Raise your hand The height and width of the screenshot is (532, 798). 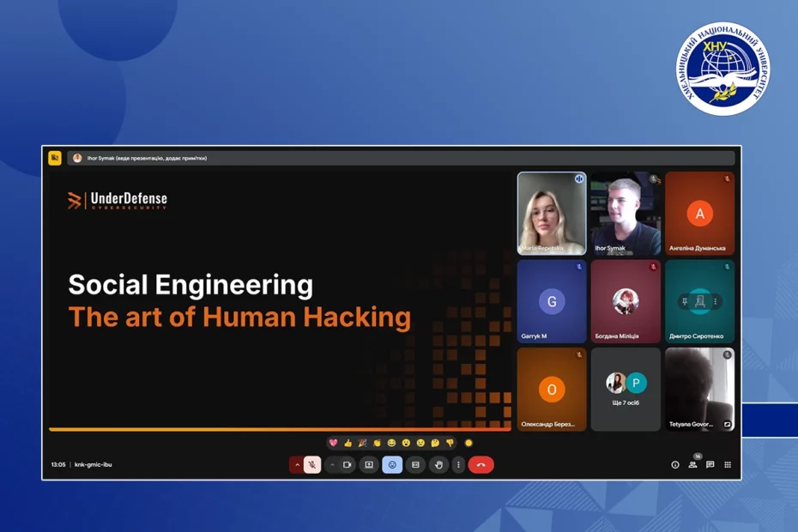click(438, 465)
